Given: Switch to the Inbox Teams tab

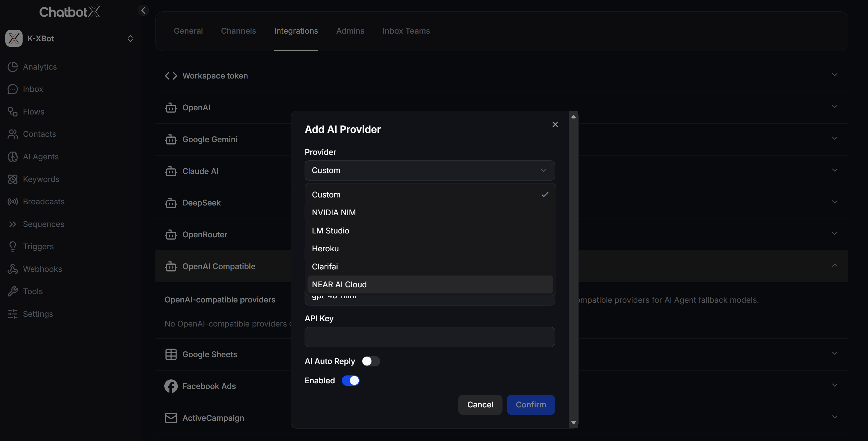Looking at the screenshot, I should click(406, 31).
